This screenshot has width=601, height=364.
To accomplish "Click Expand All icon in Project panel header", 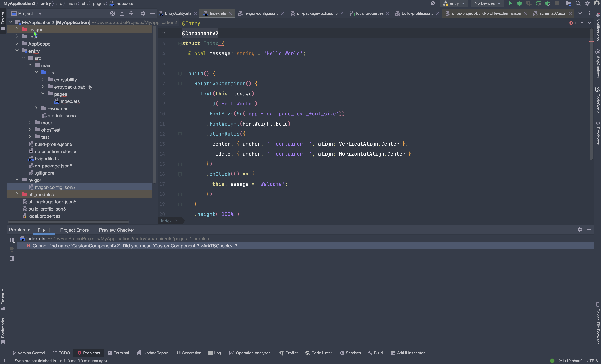I will [122, 13].
